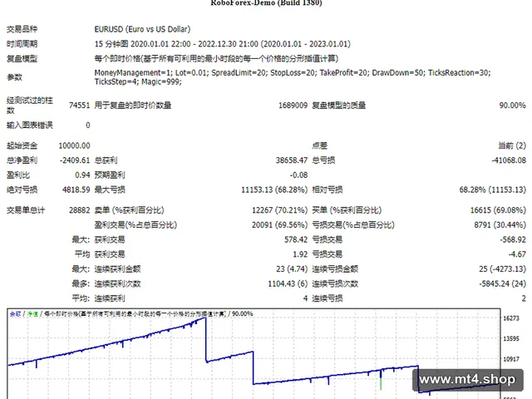Click the every-tick model description text in the 复盘模型 row
The image size is (532, 399).
(216, 59)
